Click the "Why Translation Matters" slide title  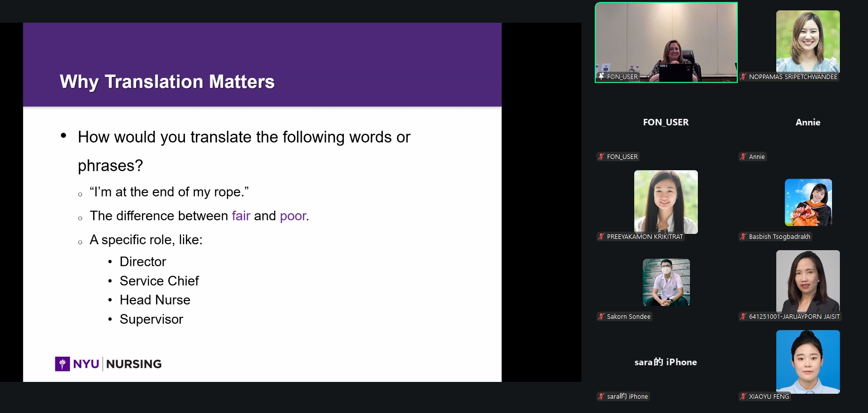pyautogui.click(x=167, y=81)
